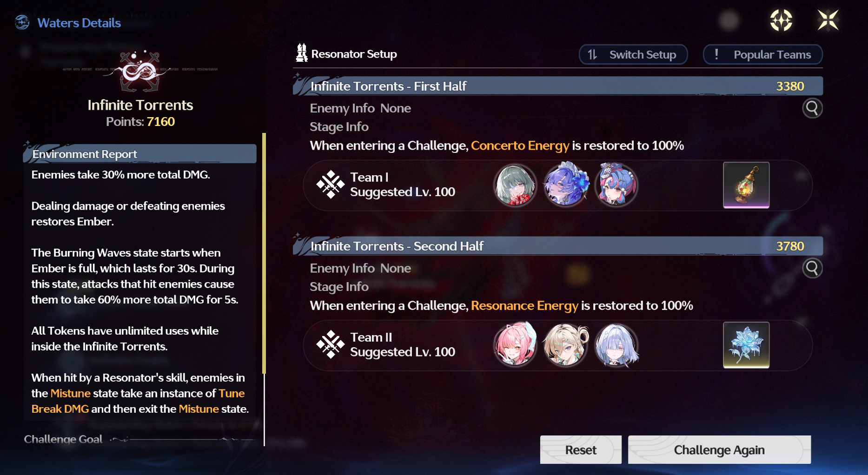This screenshot has width=868, height=475.
Task: Click the Waters Details globe icon
Action: pyautogui.click(x=22, y=22)
